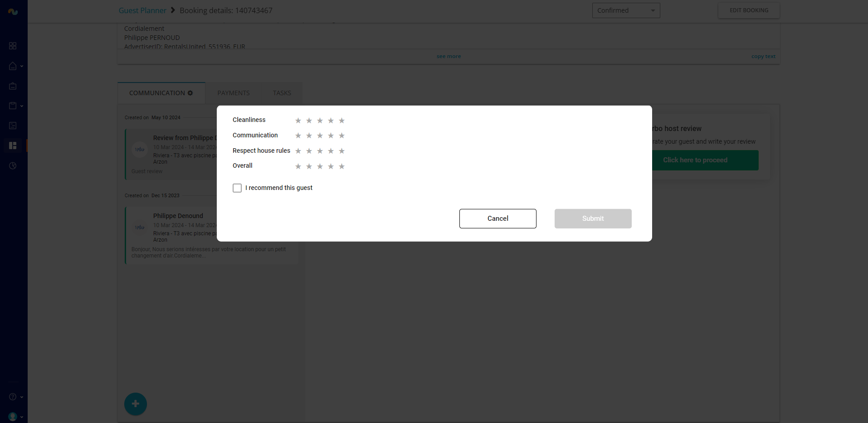Click the Overall rating label
Viewport: 868px width, 423px height.
(243, 165)
